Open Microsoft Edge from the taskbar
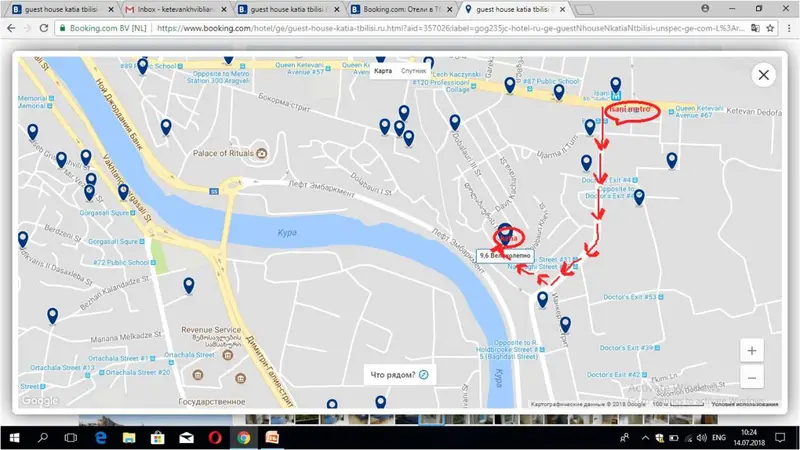 point(101,438)
